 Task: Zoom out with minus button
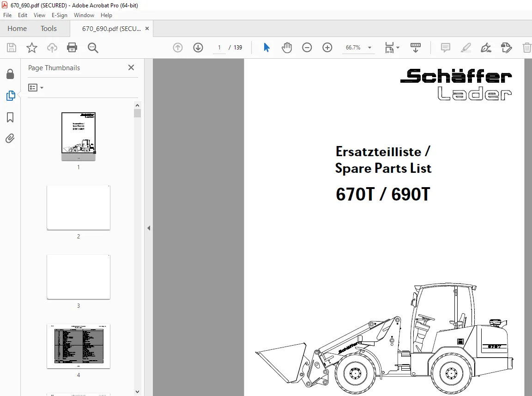pyautogui.click(x=307, y=48)
